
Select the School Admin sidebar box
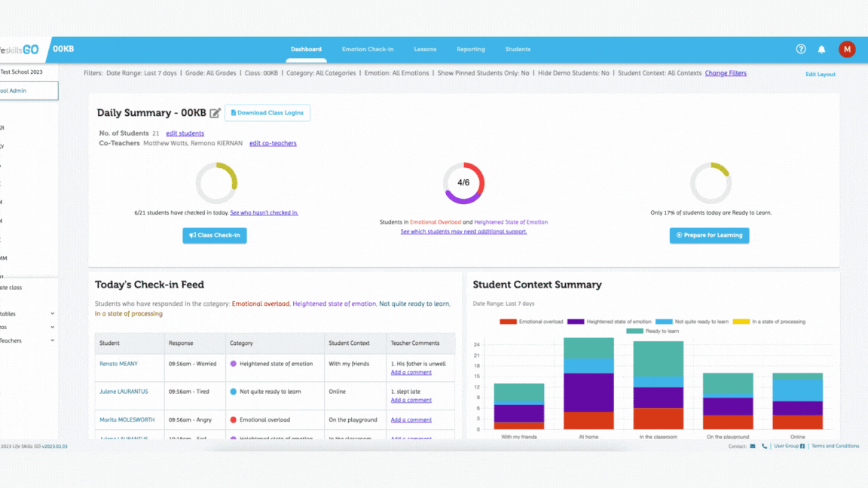[29, 90]
